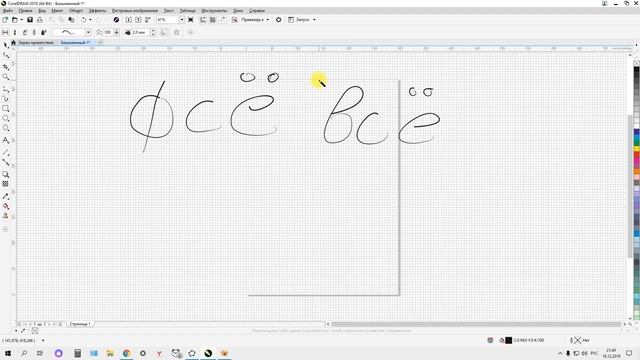Screen dimensions: 640x360
Task: Switch to Экран приветствия tab
Action: pos(36,42)
